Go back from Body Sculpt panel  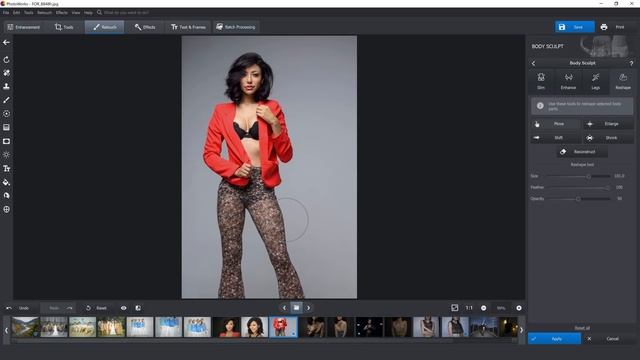(533, 63)
